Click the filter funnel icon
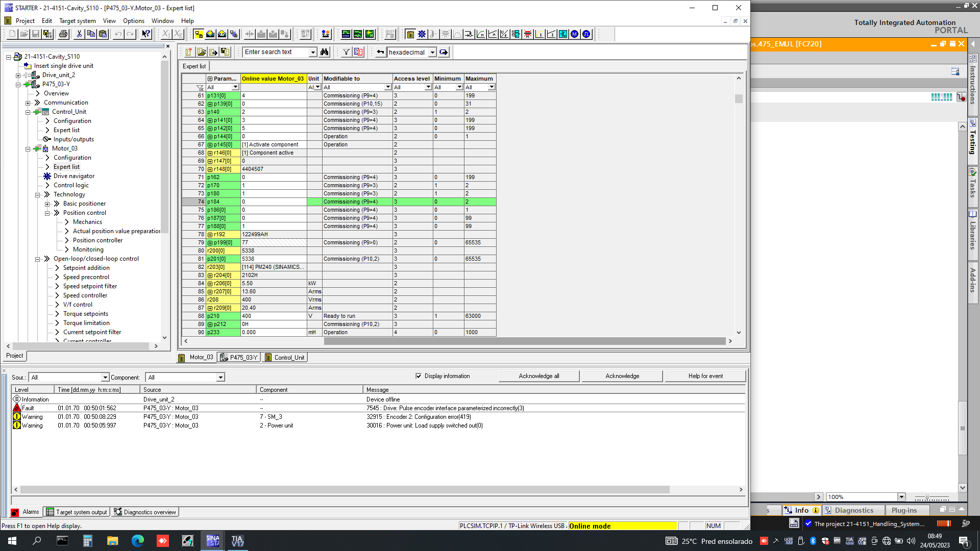 coord(347,52)
